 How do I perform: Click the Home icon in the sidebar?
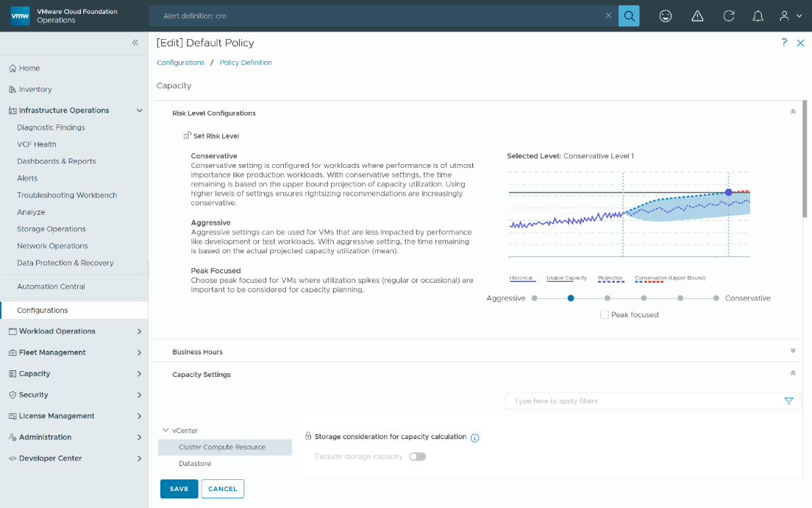coord(12,68)
